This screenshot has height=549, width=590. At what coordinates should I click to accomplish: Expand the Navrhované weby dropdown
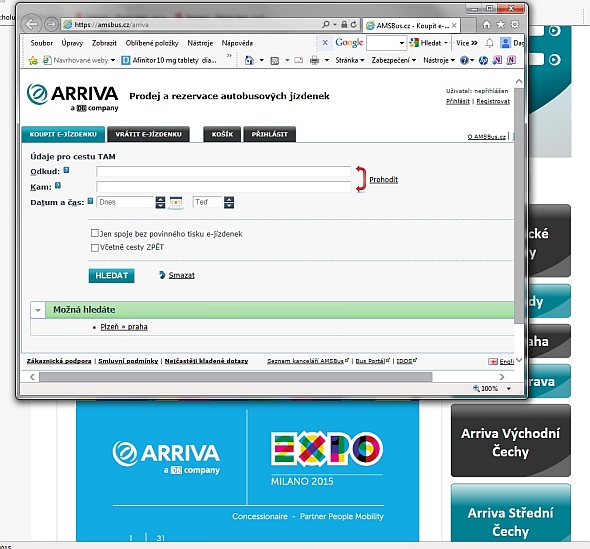113,60
